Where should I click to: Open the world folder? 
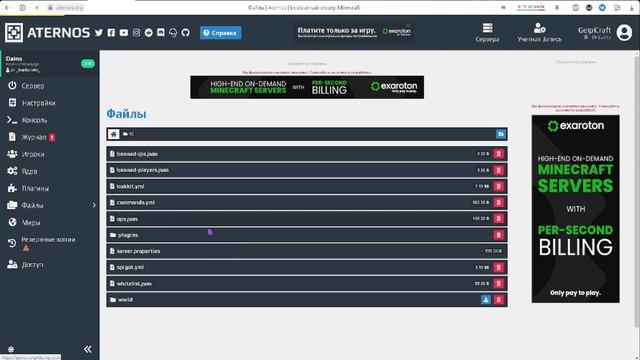125,300
